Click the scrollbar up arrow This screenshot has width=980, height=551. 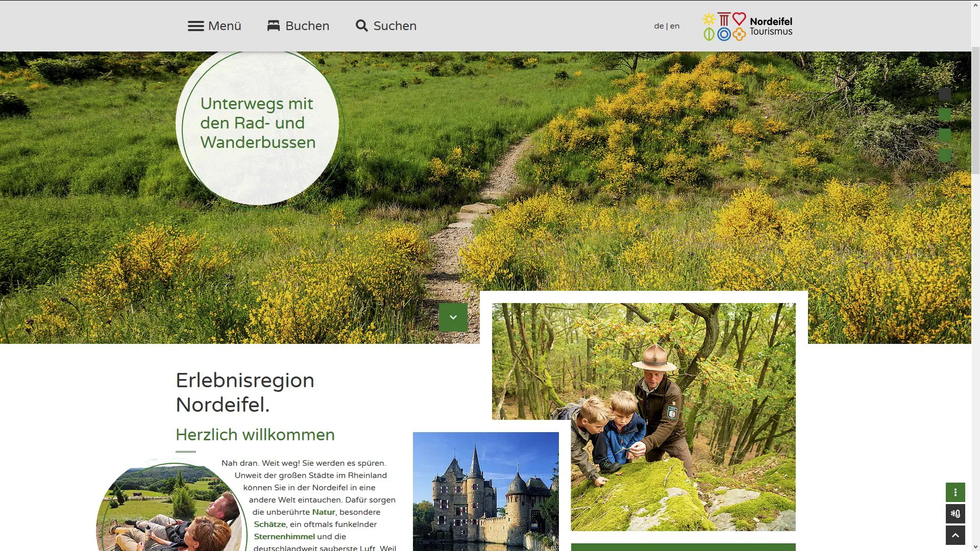pos(975,4)
